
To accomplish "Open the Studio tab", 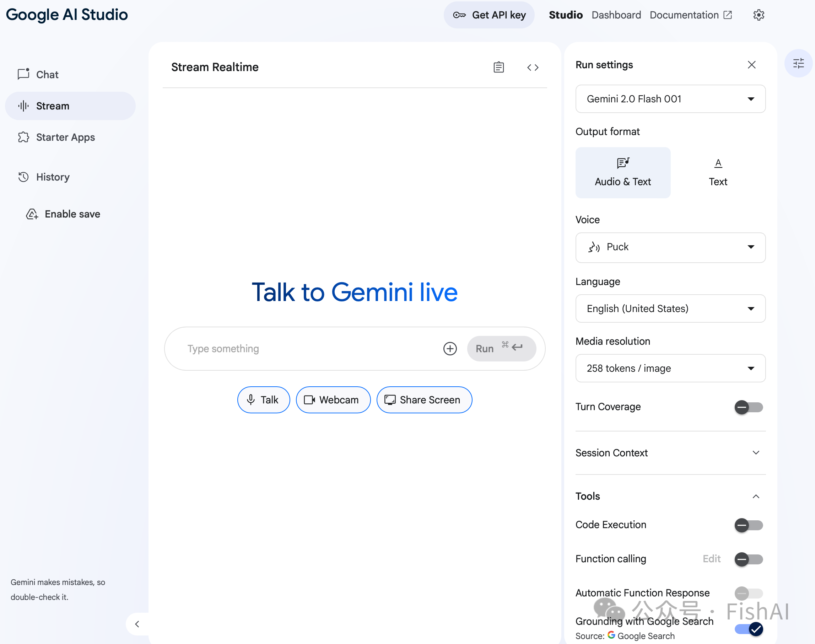I will point(566,15).
